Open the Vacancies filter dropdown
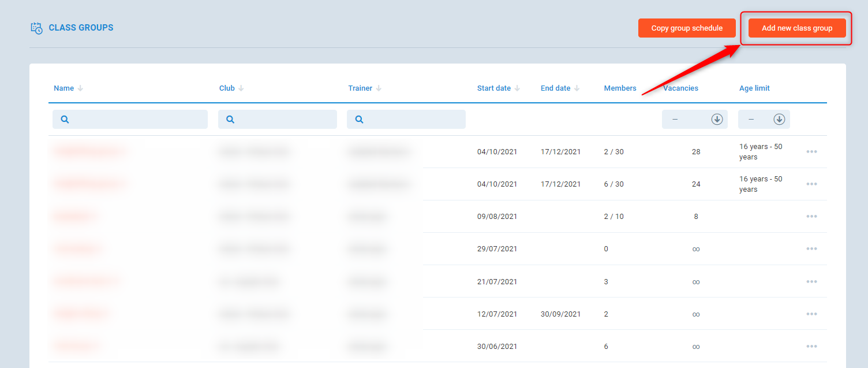This screenshot has height=368, width=868. click(717, 120)
